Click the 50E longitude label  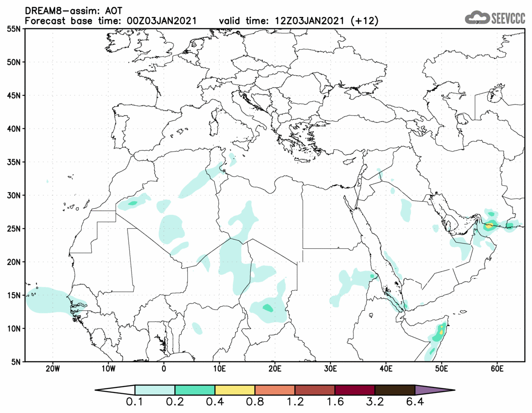coord(442,369)
